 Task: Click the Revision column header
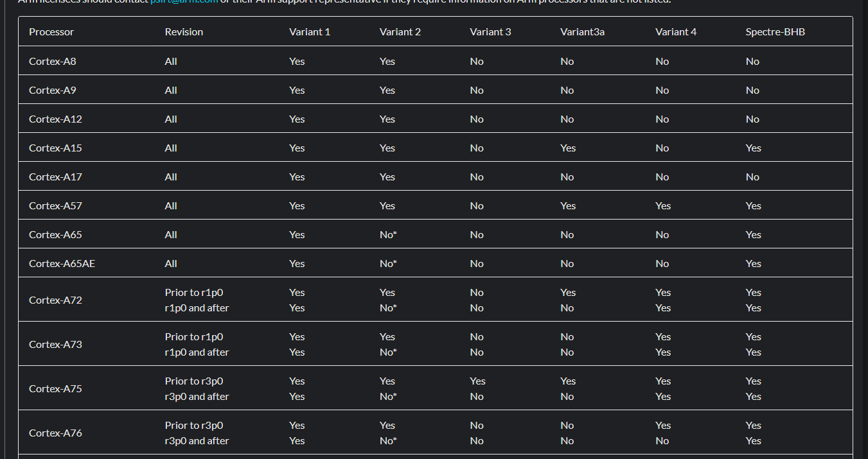pyautogui.click(x=184, y=31)
